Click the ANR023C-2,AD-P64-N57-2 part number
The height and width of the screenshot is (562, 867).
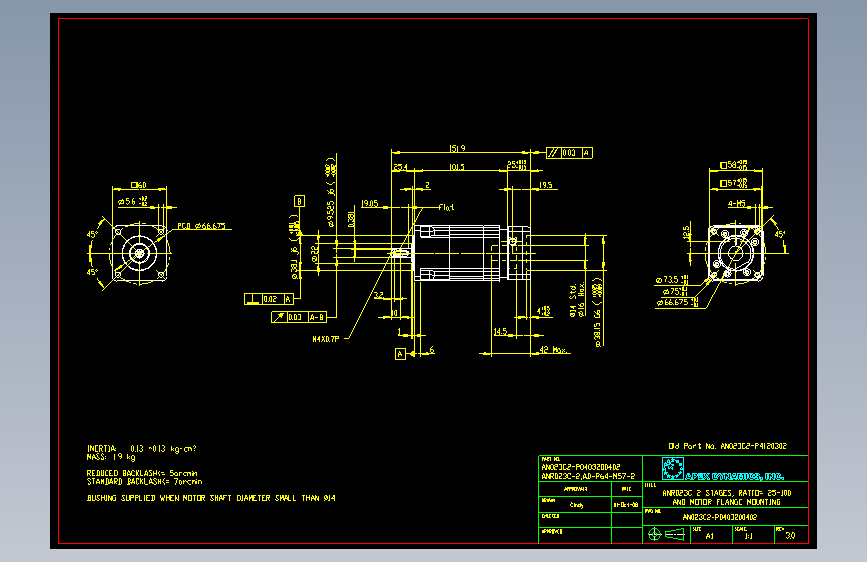[588, 476]
